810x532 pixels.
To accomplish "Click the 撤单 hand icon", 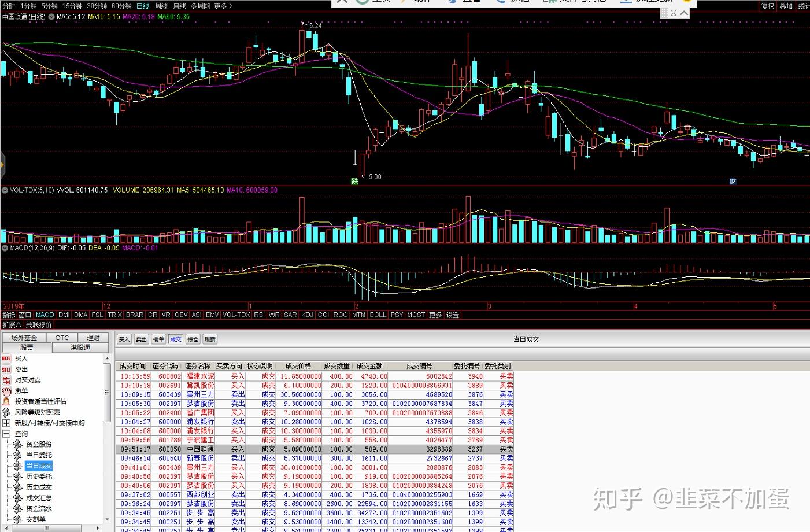I will click(x=6, y=391).
